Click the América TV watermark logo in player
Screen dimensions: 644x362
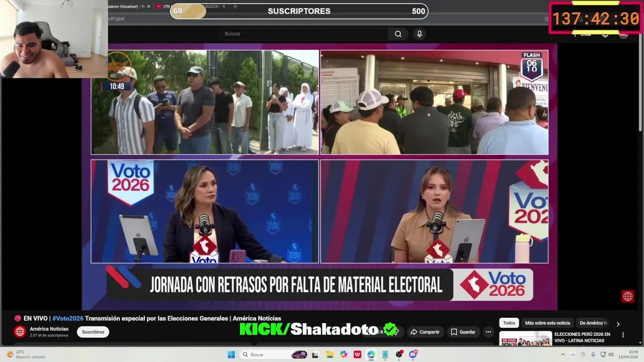(x=628, y=297)
